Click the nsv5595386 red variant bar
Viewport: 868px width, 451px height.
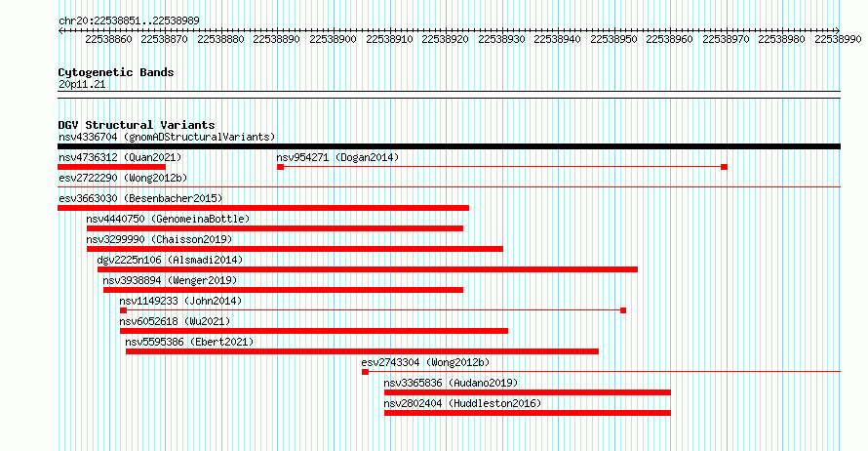(x=362, y=351)
